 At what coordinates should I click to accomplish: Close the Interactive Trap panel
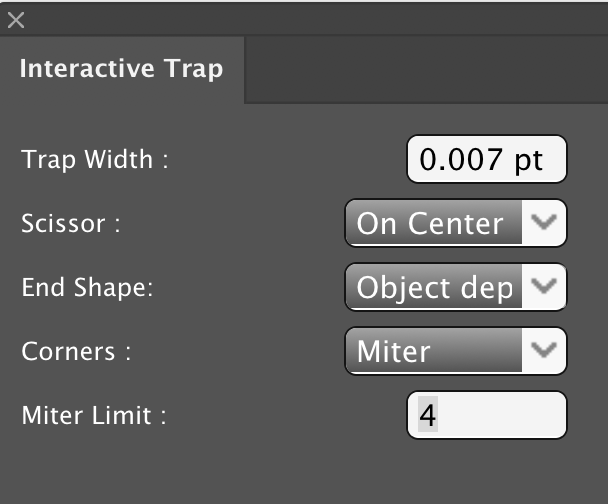(x=15, y=19)
